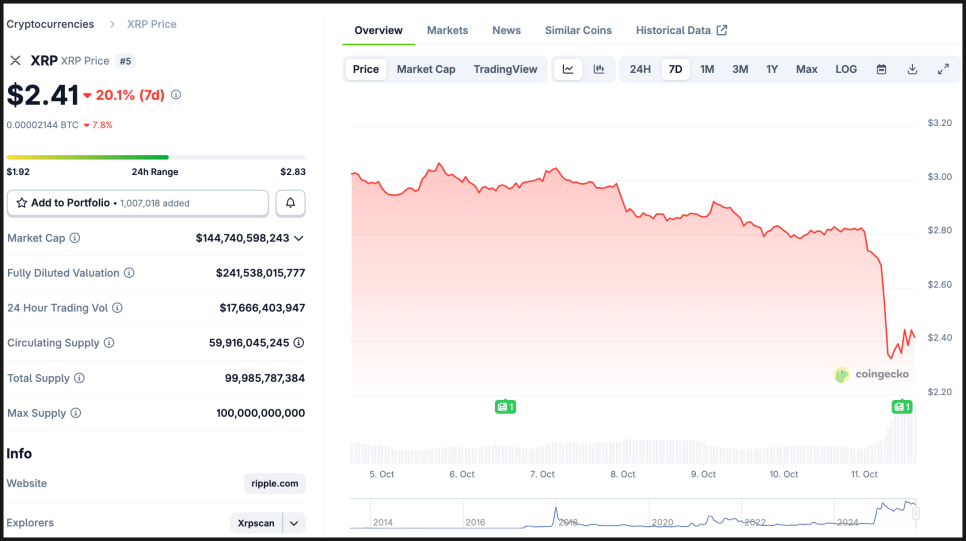966x541 pixels.
Task: Click the 24h Range progress bar
Action: [156, 157]
